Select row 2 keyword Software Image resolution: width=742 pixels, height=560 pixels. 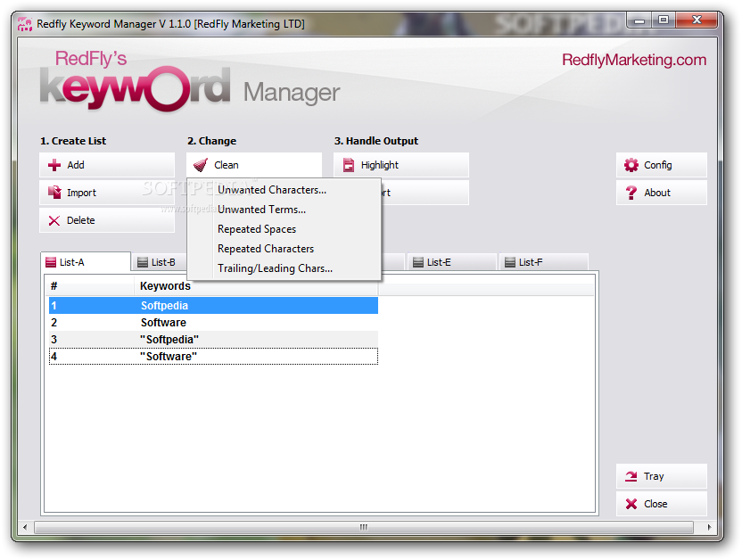(x=213, y=323)
